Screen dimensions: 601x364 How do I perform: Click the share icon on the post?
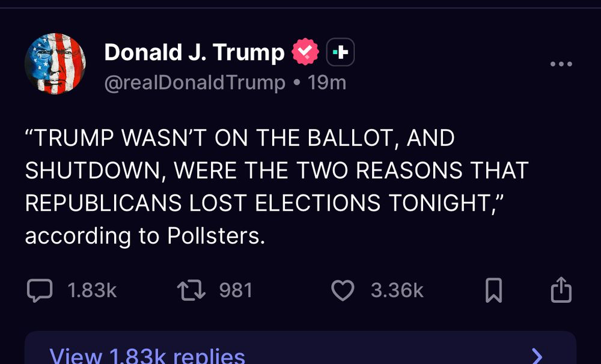(x=561, y=290)
